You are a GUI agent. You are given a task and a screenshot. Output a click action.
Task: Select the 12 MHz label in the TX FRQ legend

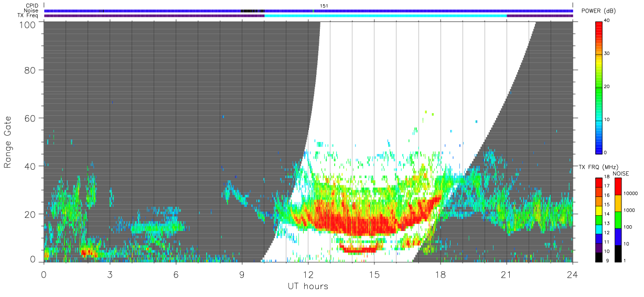[x=607, y=233]
